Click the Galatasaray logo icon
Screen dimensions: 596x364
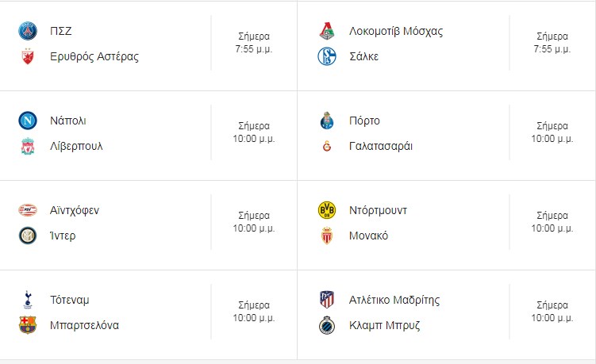pyautogui.click(x=327, y=146)
